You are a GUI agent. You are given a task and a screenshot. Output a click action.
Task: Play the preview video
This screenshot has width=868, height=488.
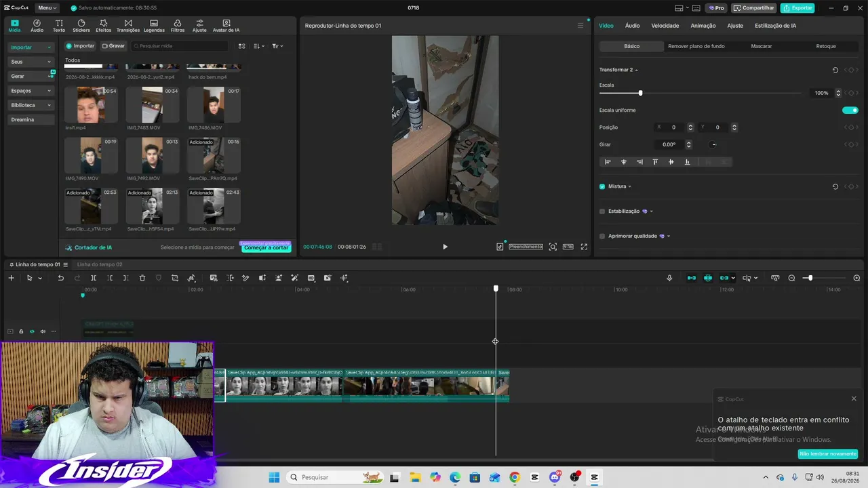(445, 247)
